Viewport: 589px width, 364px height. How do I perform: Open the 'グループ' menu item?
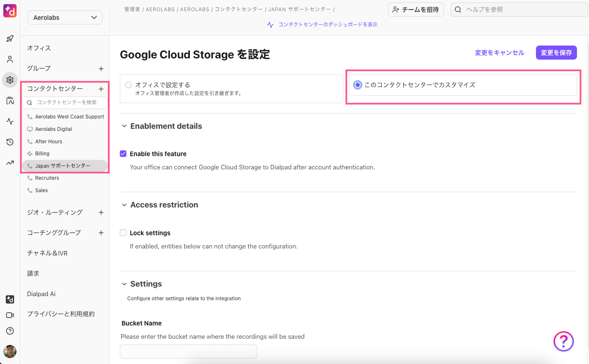(39, 68)
